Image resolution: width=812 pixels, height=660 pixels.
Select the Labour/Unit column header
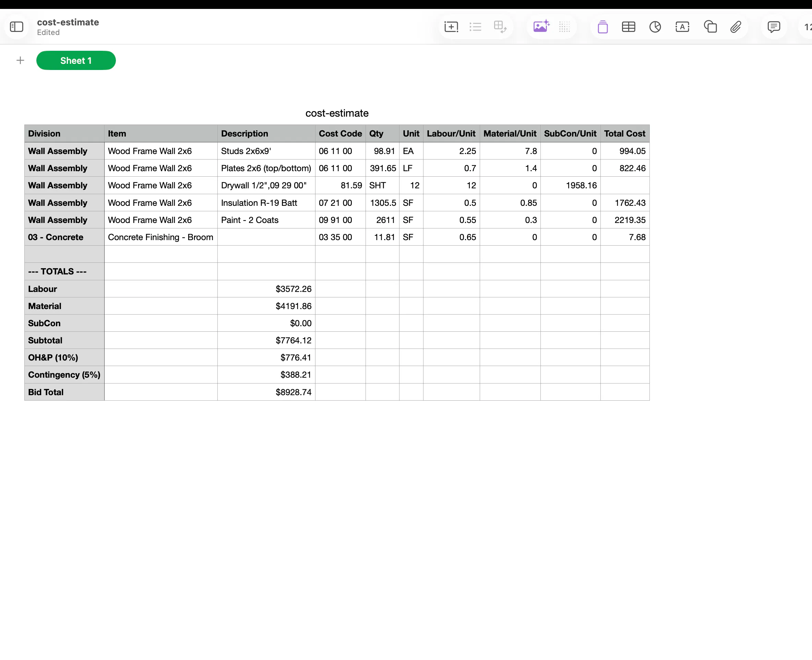point(451,133)
